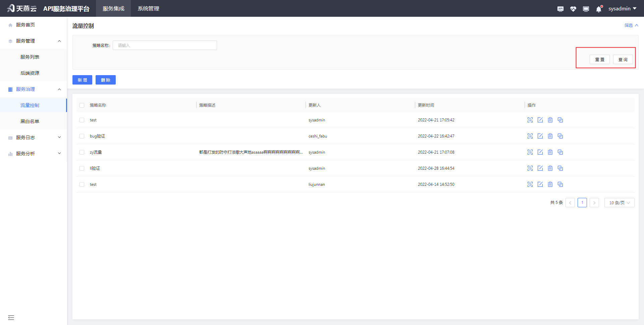Check the zy流量 row checkbox

point(82,152)
